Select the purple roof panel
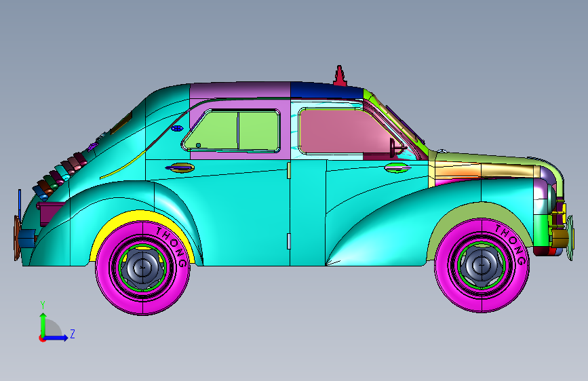The image size is (588, 381). [x=240, y=90]
